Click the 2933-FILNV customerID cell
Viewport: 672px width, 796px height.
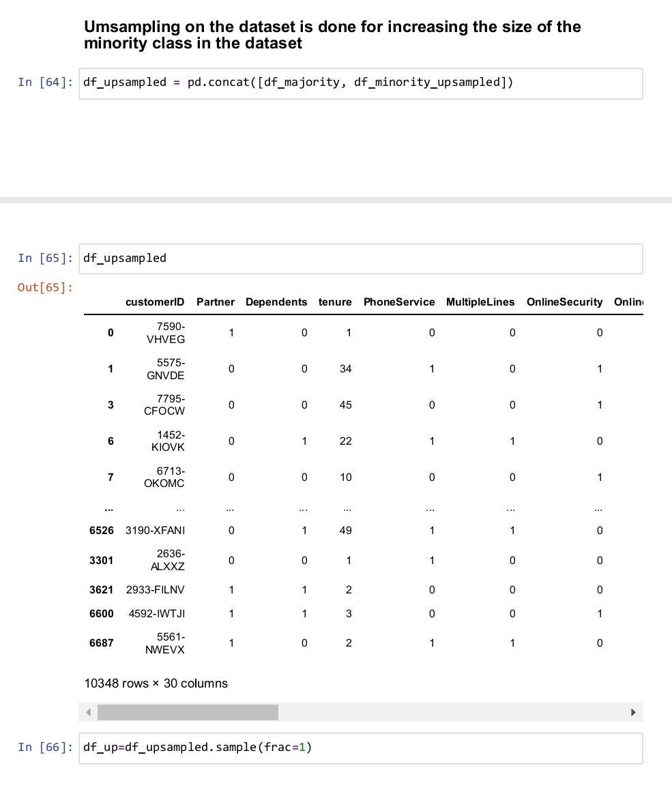(x=155, y=590)
